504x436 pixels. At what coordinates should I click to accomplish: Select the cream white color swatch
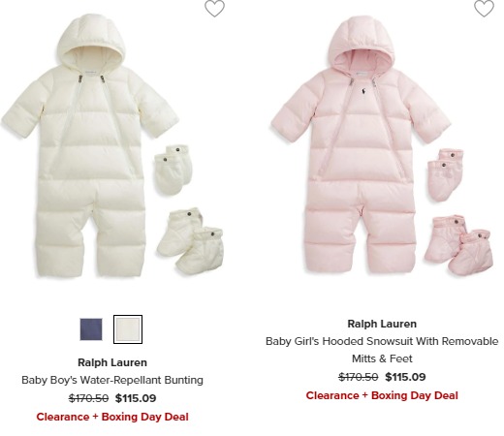coord(128,329)
